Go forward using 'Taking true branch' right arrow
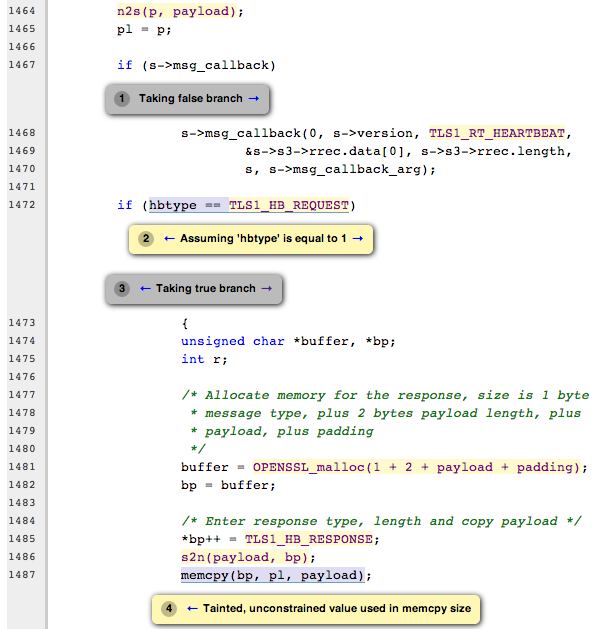The image size is (606, 629). 266,289
